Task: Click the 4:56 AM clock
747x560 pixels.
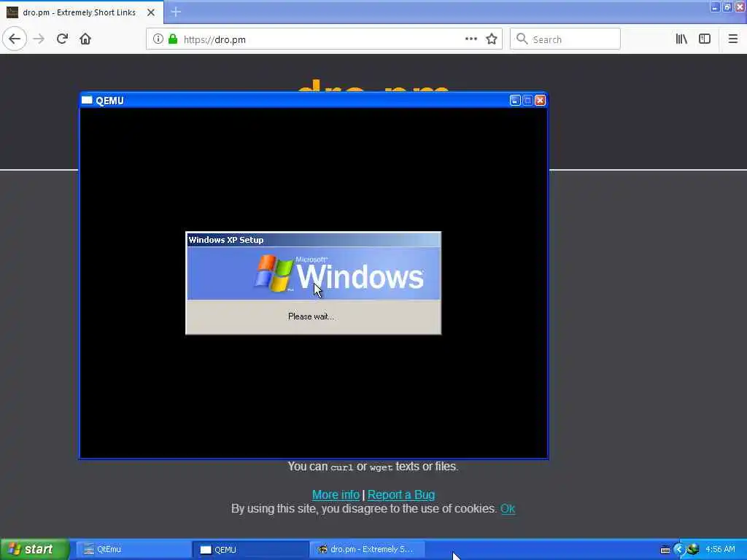Action: coord(720,549)
